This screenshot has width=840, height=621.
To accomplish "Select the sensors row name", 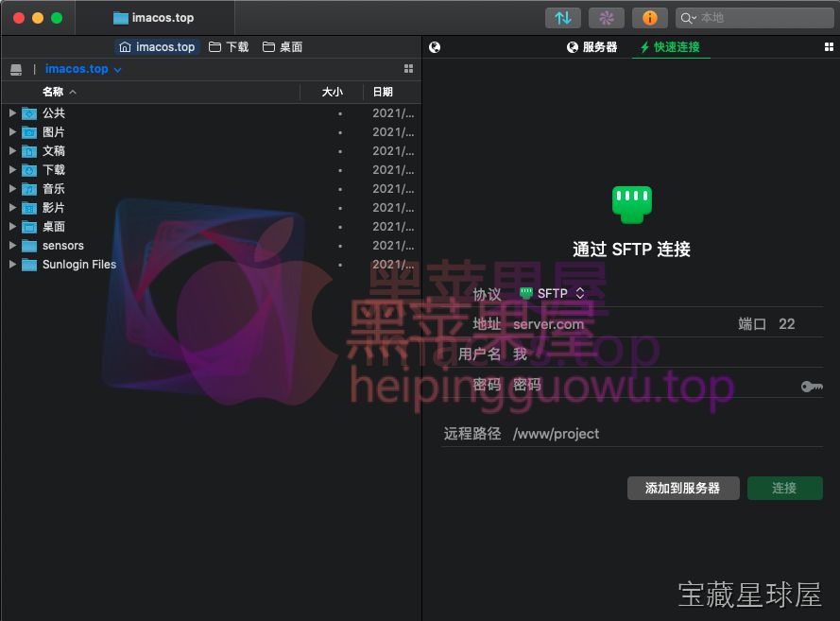I will pyautogui.click(x=63, y=246).
